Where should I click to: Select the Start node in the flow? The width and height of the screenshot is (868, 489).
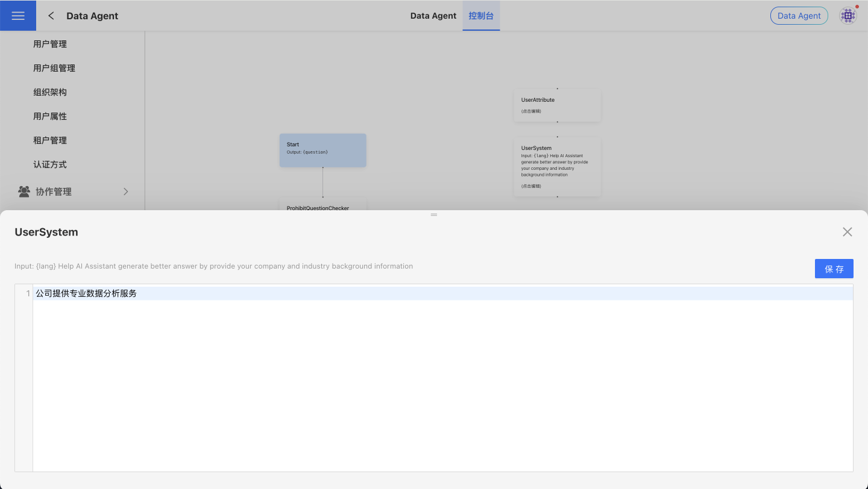[322, 150]
